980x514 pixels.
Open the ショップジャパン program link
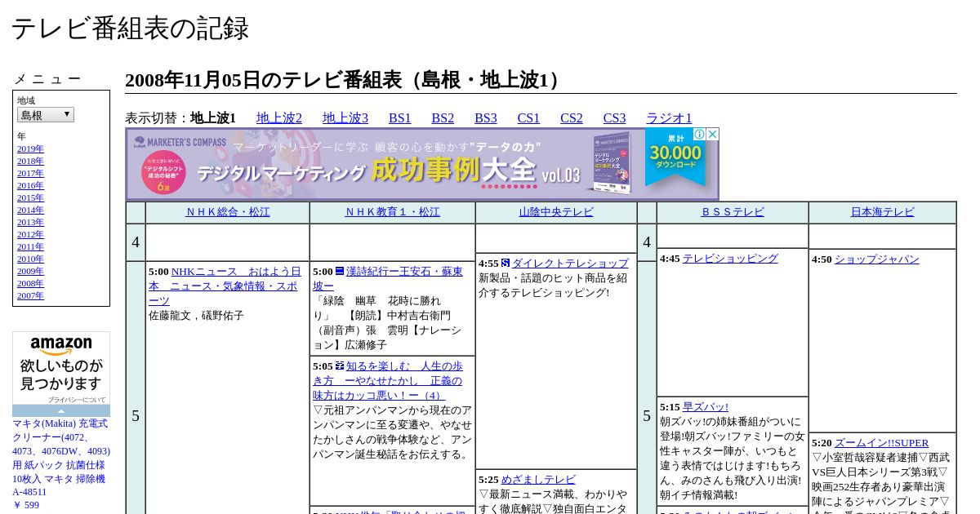tap(876, 259)
